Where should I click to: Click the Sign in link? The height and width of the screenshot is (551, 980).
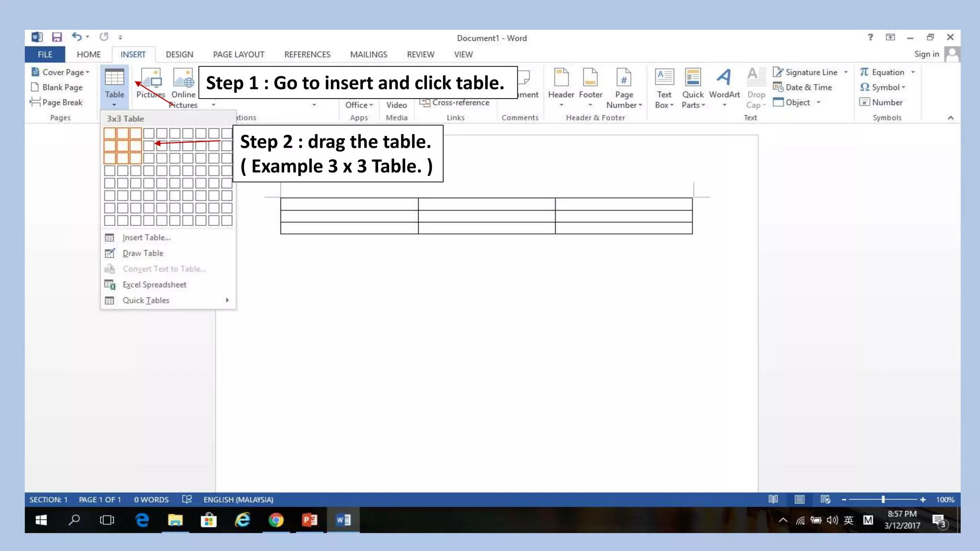926,54
